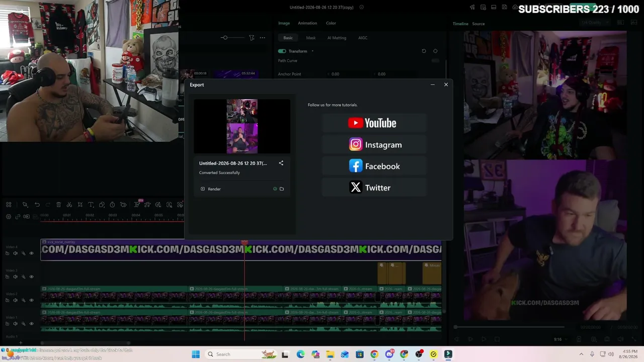Open the AI Matting sub-tab
Viewport: 644px width, 362px height.
tap(337, 38)
